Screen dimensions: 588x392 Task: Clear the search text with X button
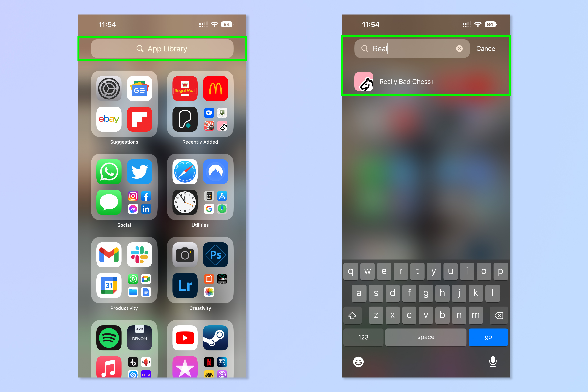(x=459, y=48)
